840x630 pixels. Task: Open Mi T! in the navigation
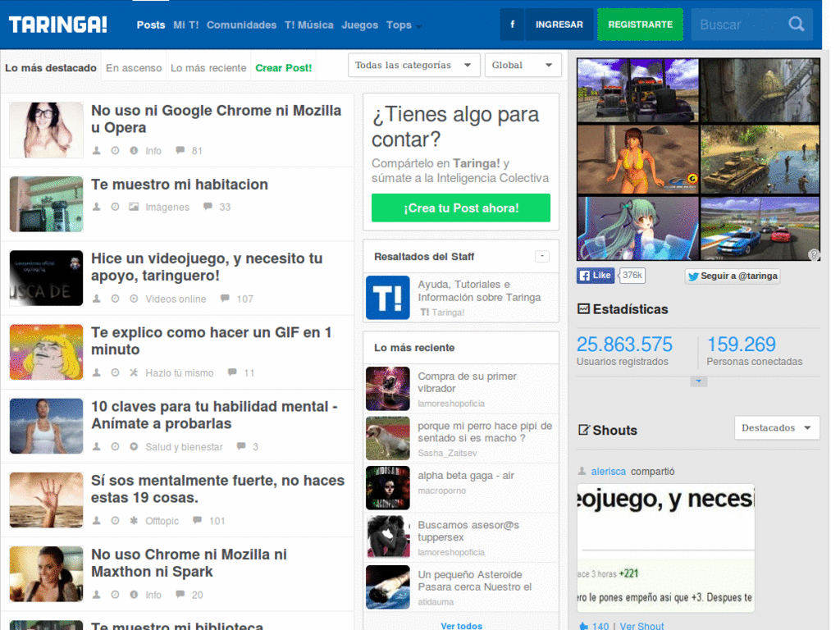186,25
